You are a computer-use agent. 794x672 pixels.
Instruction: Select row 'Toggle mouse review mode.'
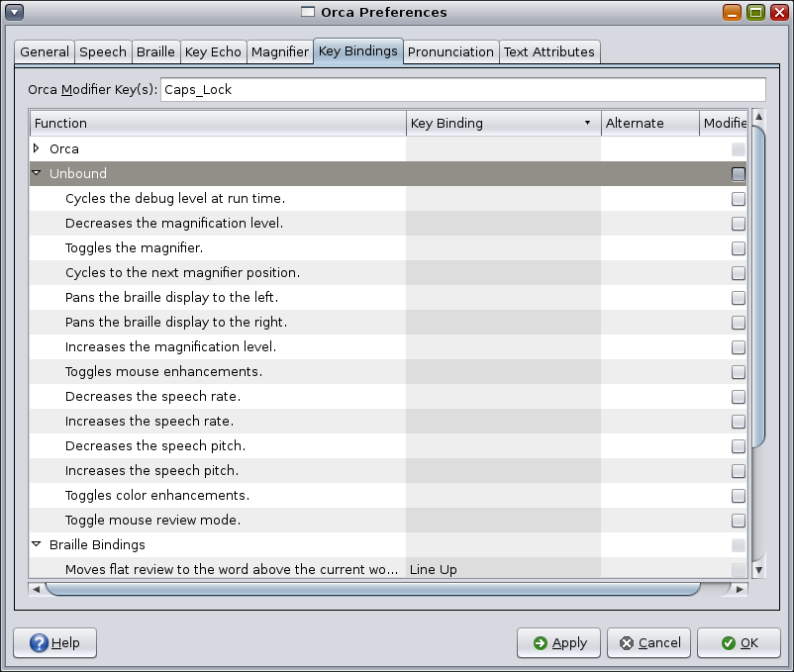click(388, 521)
